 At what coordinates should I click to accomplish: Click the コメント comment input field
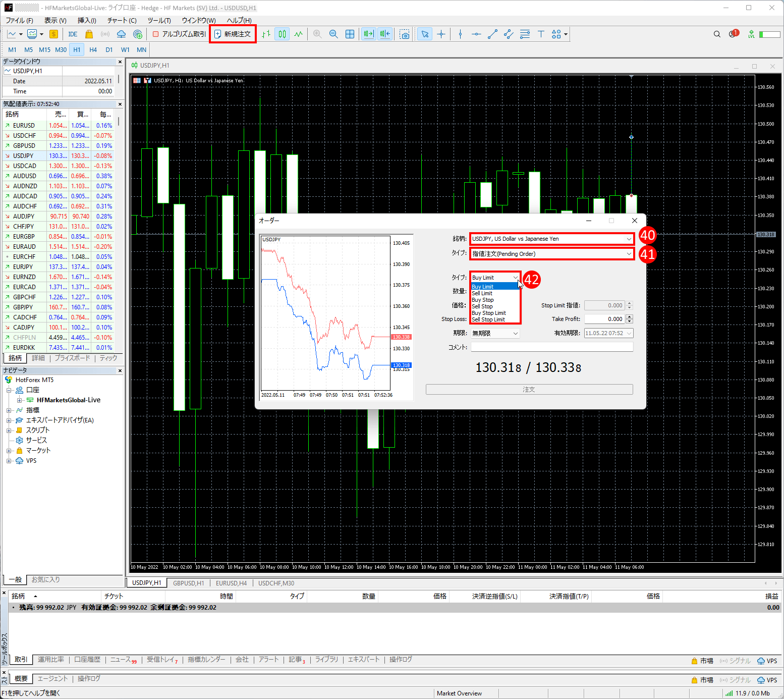(x=552, y=347)
